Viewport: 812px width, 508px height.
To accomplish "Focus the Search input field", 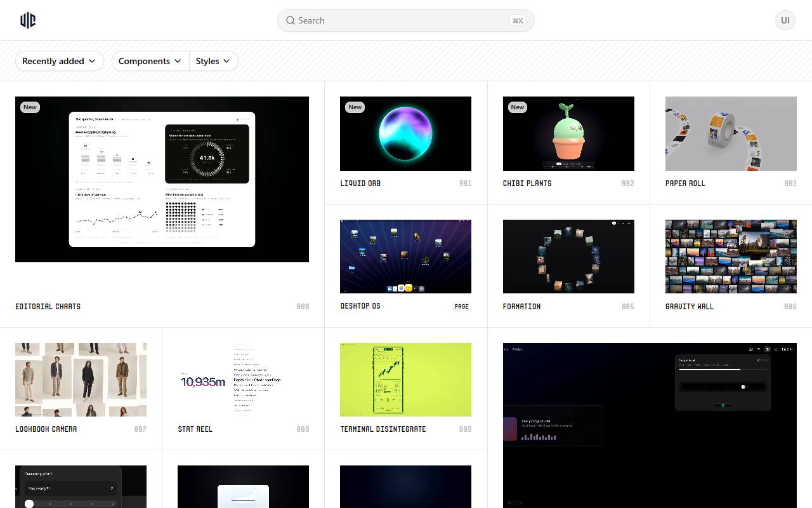I will tap(406, 20).
